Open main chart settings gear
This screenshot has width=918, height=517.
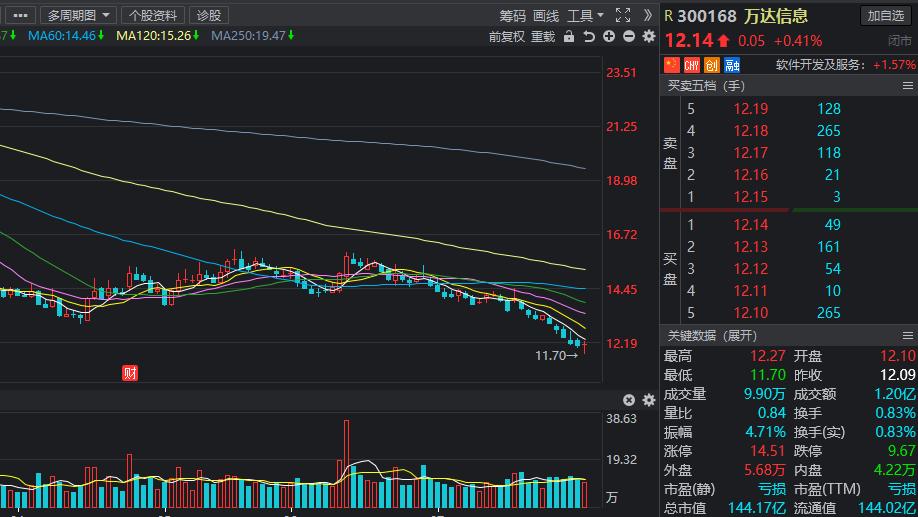(649, 36)
